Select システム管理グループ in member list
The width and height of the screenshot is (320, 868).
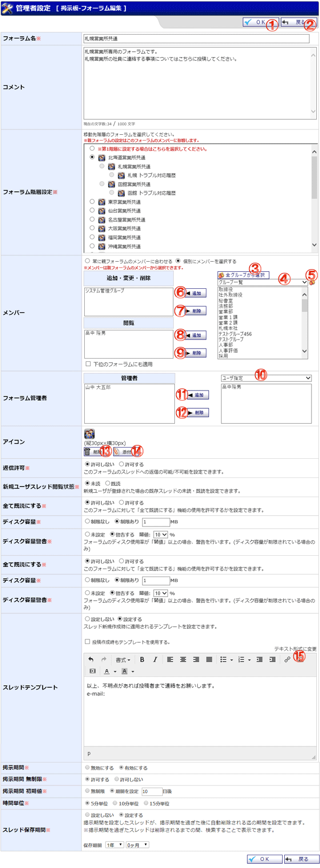[105, 291]
